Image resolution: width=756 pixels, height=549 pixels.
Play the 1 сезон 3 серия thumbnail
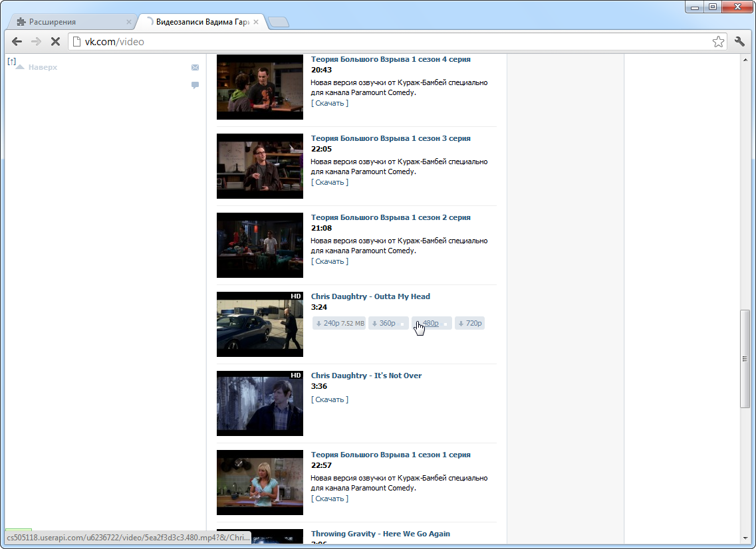(260, 165)
